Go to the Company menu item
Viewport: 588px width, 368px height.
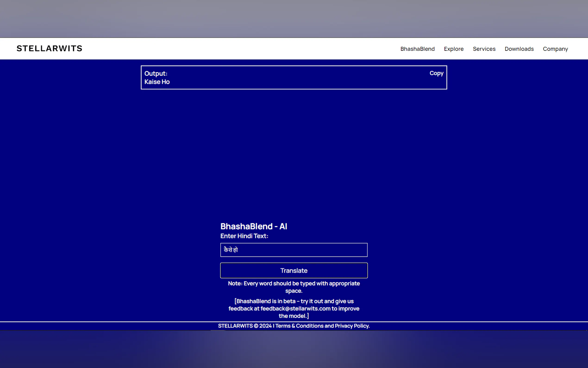tap(555, 49)
